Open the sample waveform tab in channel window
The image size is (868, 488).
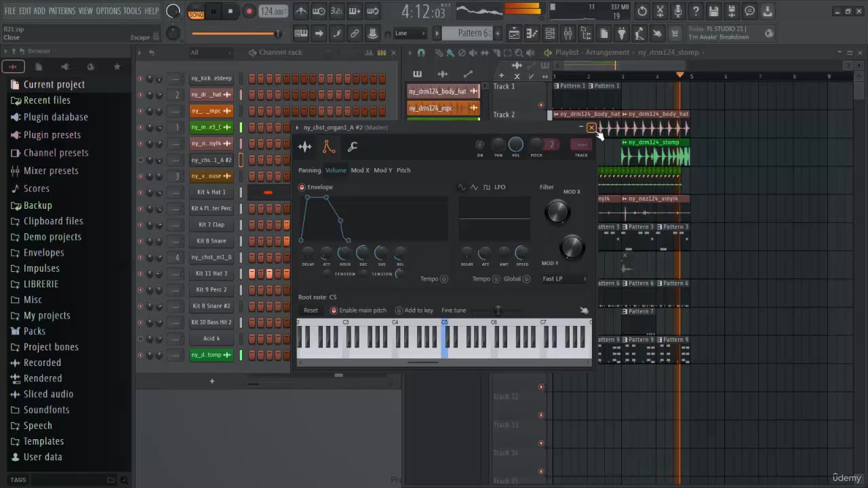(305, 146)
